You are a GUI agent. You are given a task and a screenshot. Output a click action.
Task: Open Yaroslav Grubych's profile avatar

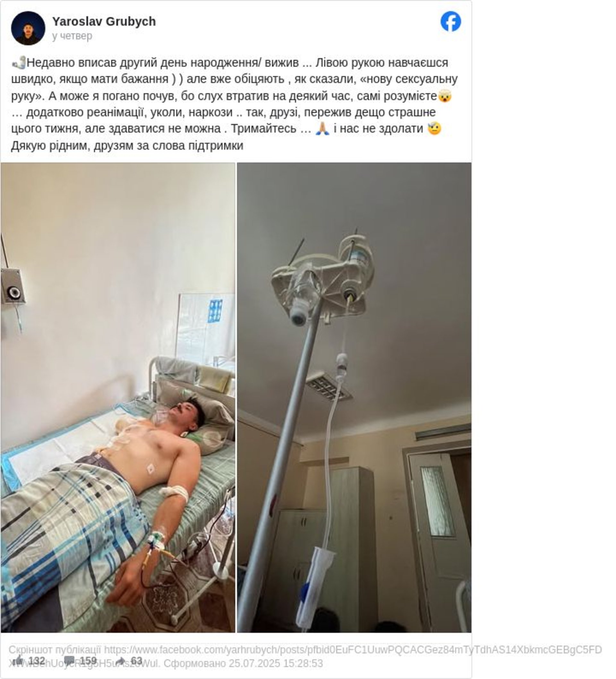point(28,28)
